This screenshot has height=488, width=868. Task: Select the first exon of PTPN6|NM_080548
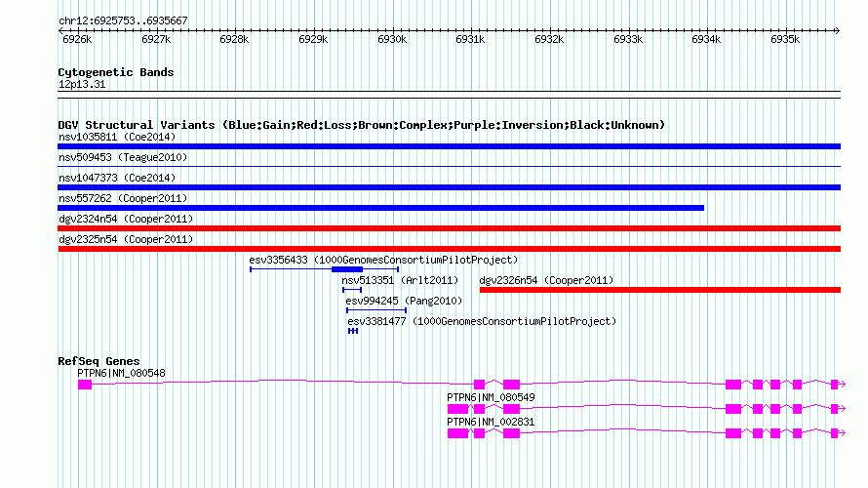point(85,385)
